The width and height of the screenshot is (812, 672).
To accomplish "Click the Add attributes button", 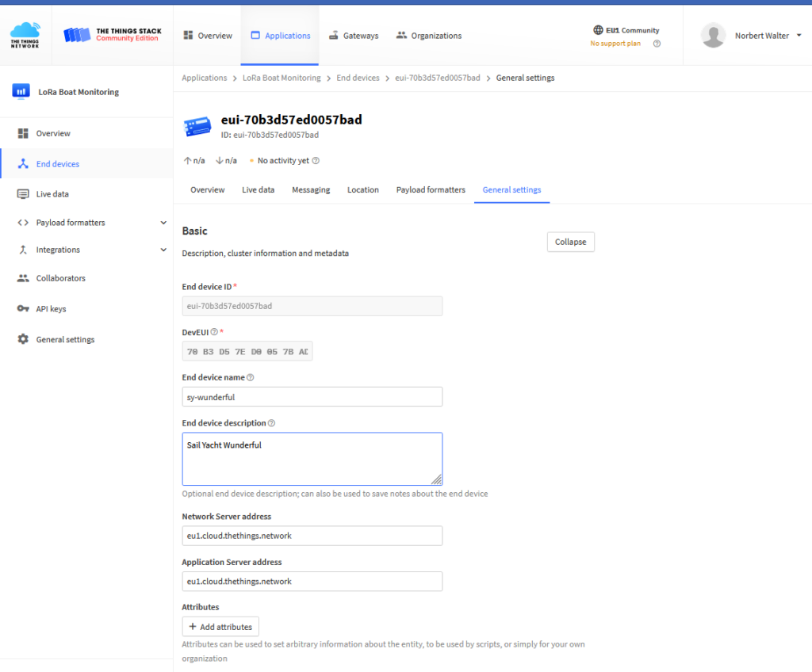I will (220, 626).
